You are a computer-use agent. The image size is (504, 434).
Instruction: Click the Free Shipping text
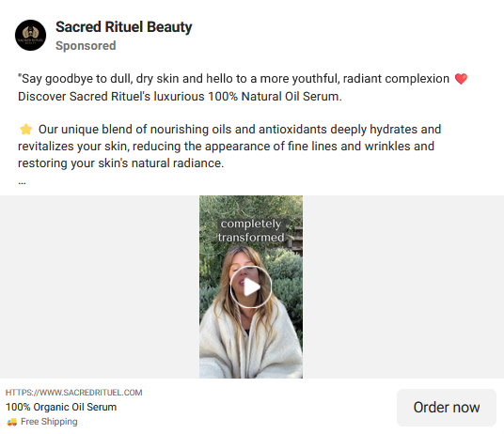coord(49,422)
